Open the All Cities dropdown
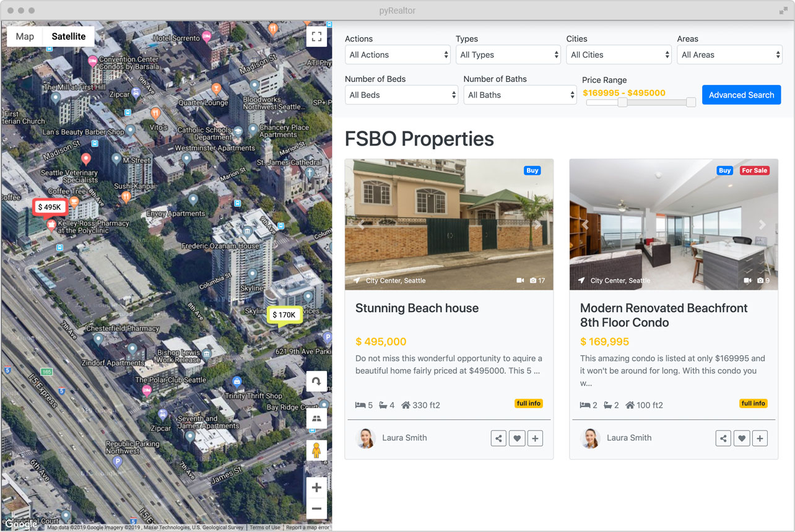Viewport: 795px width, 532px height. click(619, 55)
